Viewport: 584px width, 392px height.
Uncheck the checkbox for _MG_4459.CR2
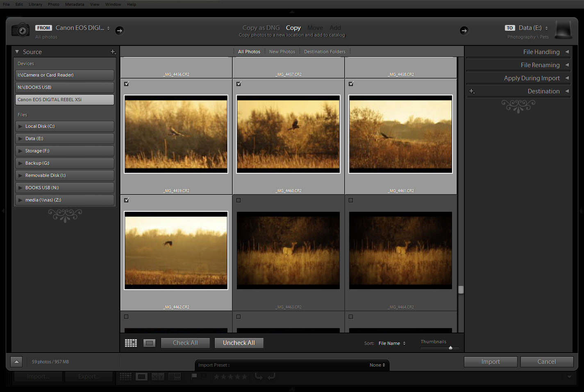click(x=126, y=84)
